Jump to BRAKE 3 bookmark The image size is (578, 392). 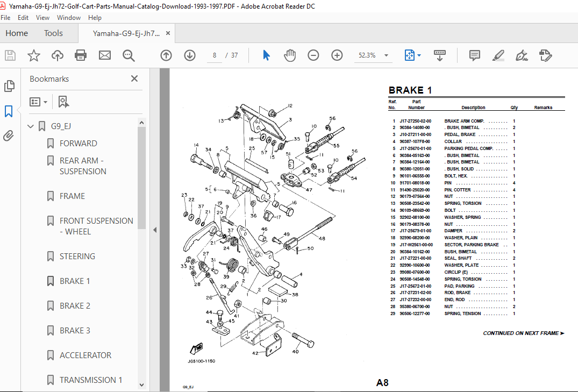[75, 330]
